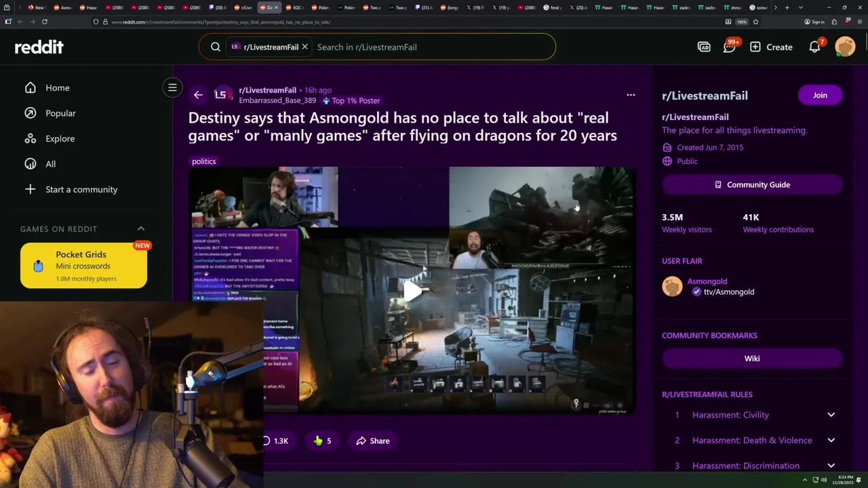Give an award to the post

pos(322,441)
